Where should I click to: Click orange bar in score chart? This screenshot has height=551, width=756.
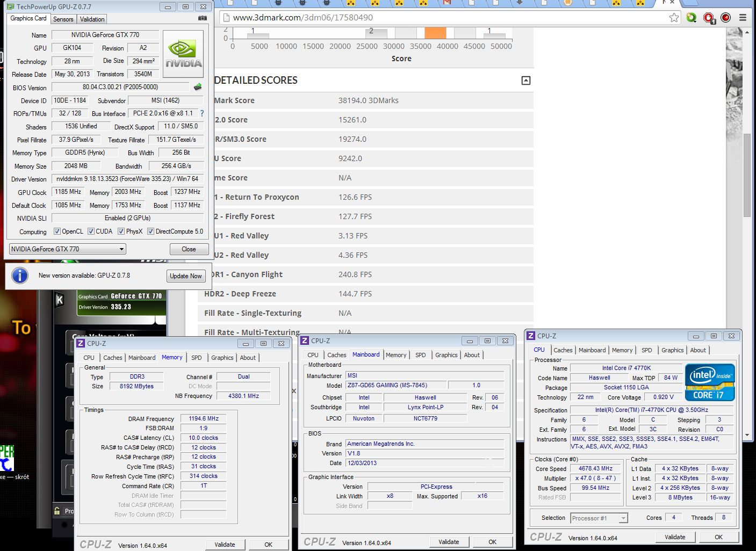click(435, 33)
